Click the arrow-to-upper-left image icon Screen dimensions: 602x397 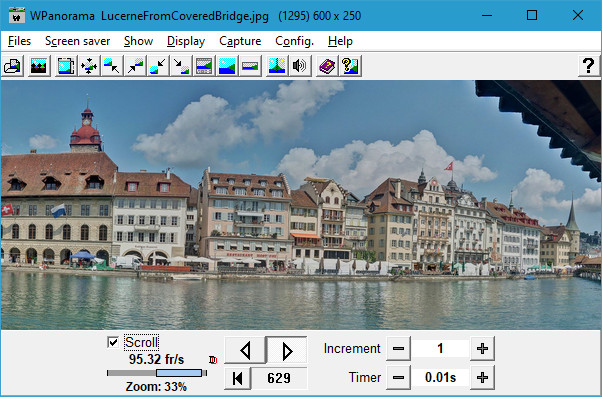(x=112, y=66)
